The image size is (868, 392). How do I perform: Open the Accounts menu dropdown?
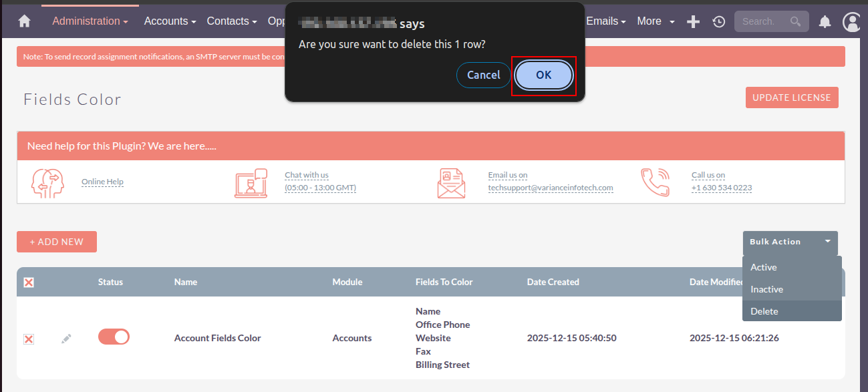[x=170, y=21]
